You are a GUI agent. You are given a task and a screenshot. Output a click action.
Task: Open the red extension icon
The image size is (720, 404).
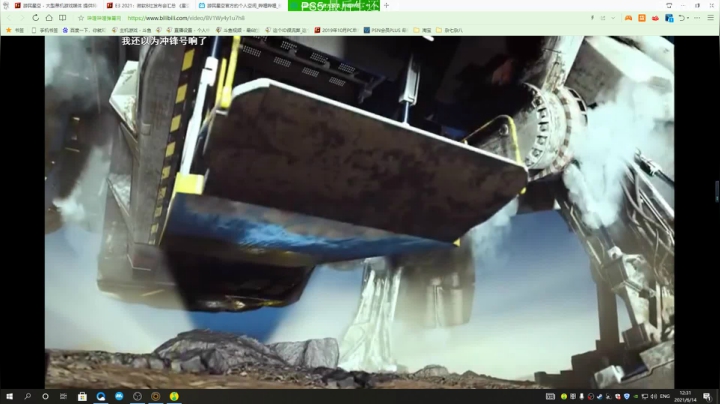pyautogui.click(x=655, y=18)
